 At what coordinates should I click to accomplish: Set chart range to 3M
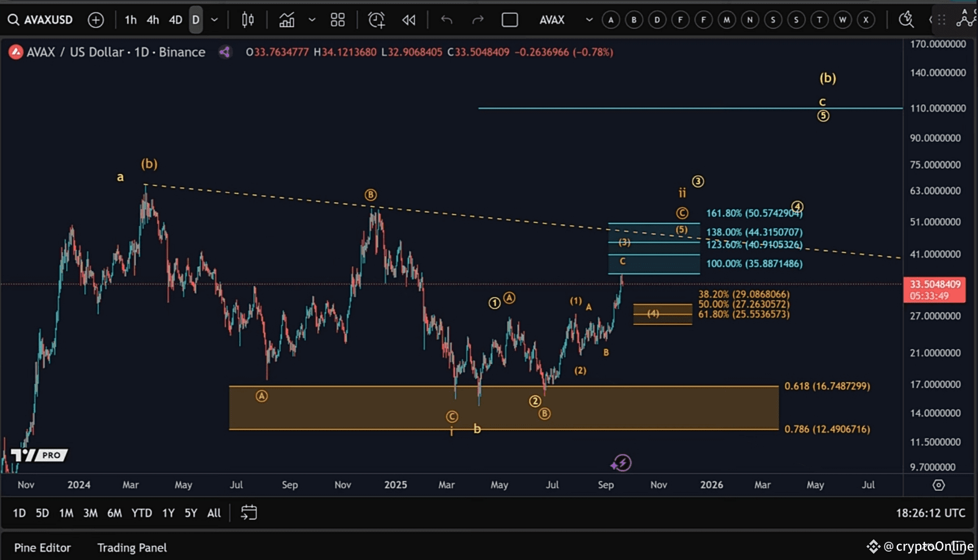(90, 513)
